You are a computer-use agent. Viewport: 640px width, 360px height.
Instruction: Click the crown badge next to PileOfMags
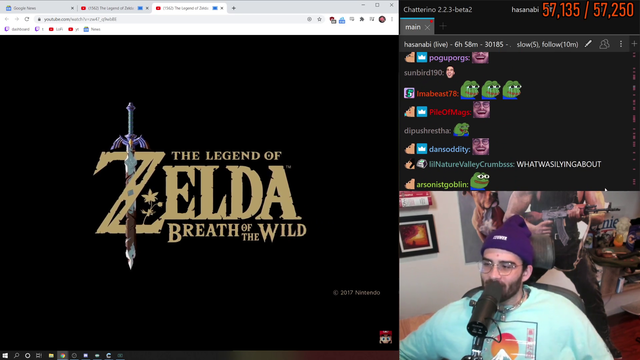tap(422, 112)
